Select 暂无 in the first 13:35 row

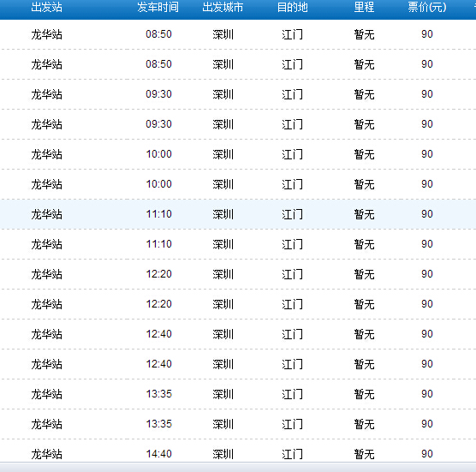[364, 394]
